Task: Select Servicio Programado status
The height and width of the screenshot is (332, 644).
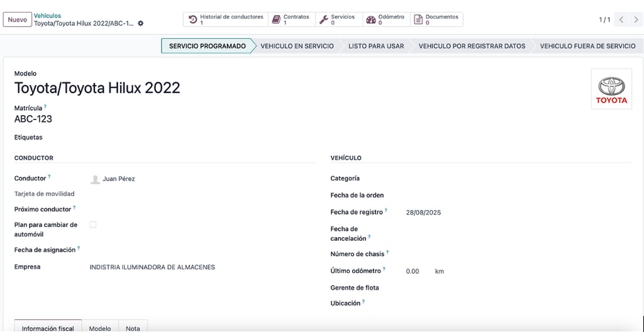Action: [x=208, y=46]
